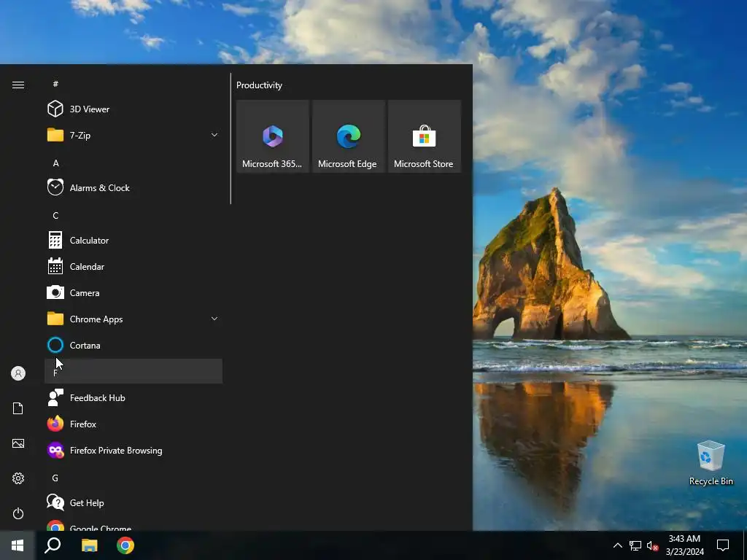747x560 pixels.
Task: Select the Recycle Bin on desktop
Action: (x=711, y=463)
